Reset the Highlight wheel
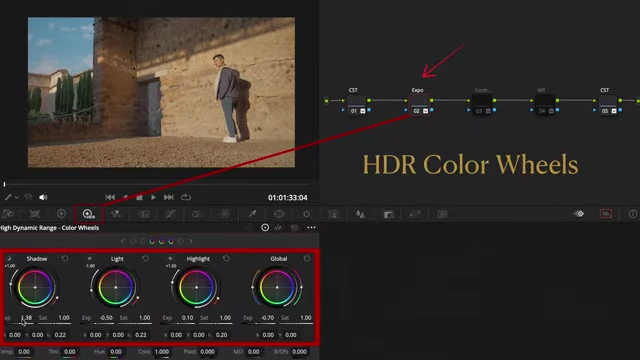 [x=226, y=258]
